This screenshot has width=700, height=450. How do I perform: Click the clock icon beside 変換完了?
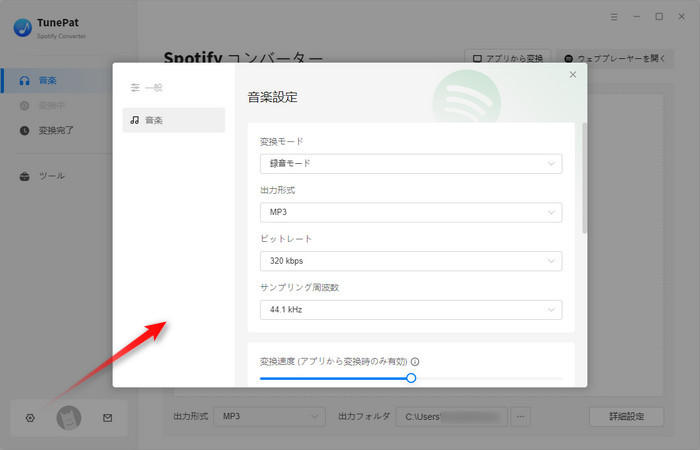tap(25, 130)
